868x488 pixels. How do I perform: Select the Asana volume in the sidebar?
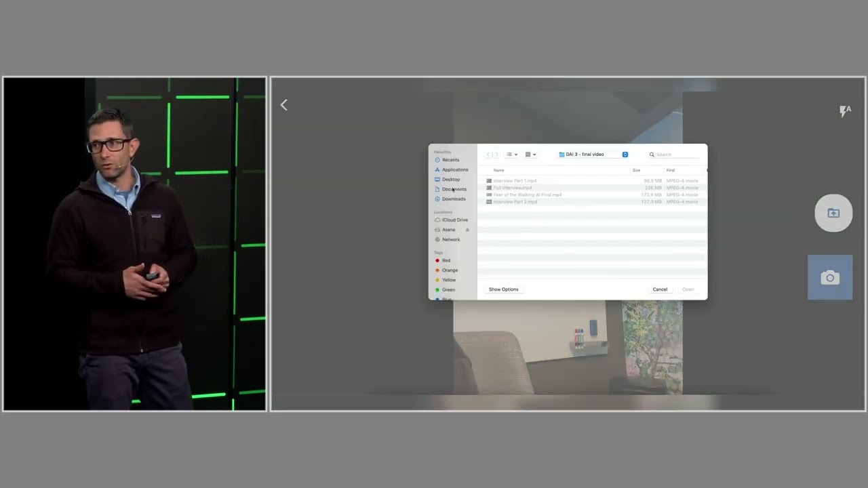point(445,230)
